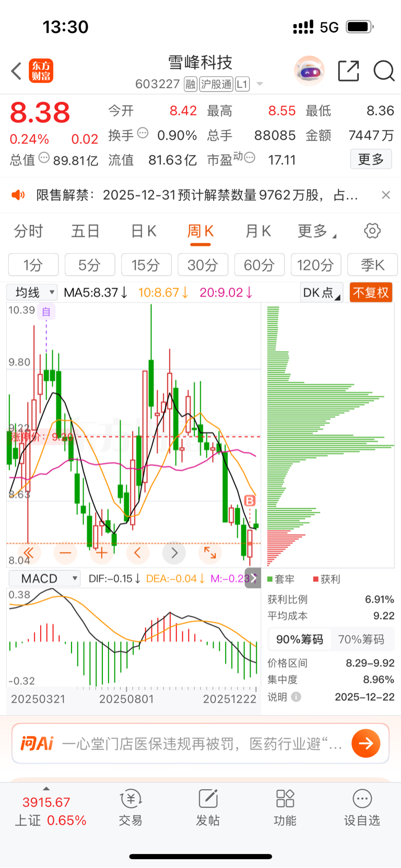The image size is (401, 868).
Task: Zoom out chart with minus icon
Action: pos(65,553)
